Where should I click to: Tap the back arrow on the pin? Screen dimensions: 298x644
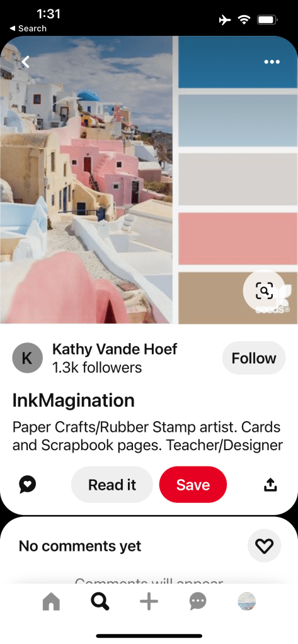(25, 62)
